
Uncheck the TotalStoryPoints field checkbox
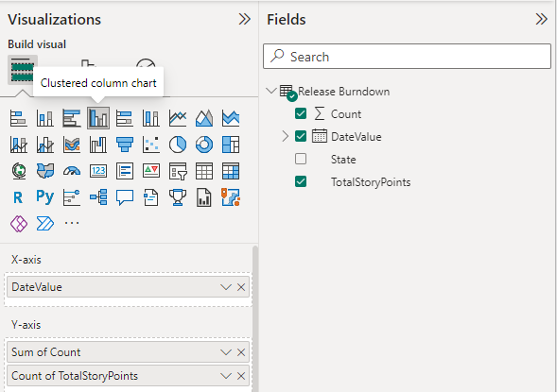point(301,181)
